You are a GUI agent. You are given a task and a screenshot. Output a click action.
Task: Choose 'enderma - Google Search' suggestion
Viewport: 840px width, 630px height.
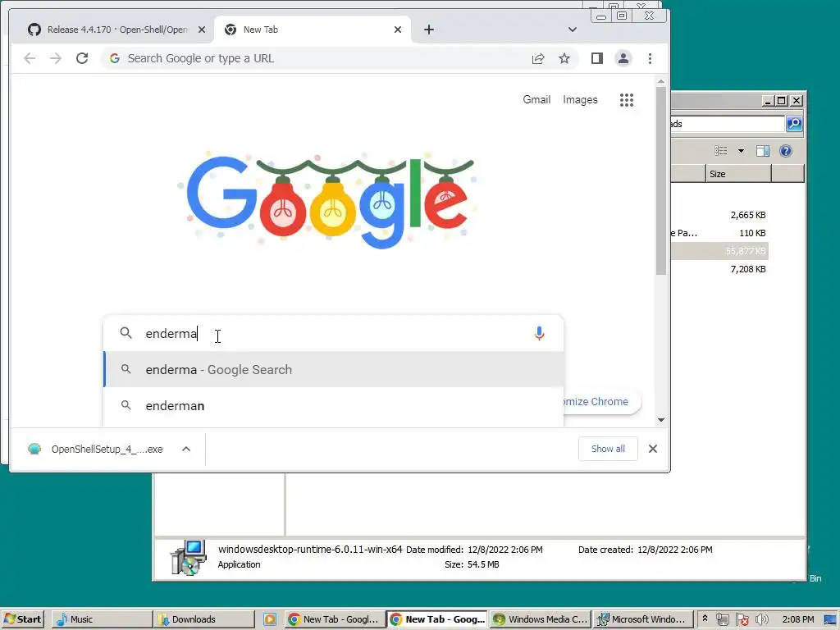click(x=333, y=370)
